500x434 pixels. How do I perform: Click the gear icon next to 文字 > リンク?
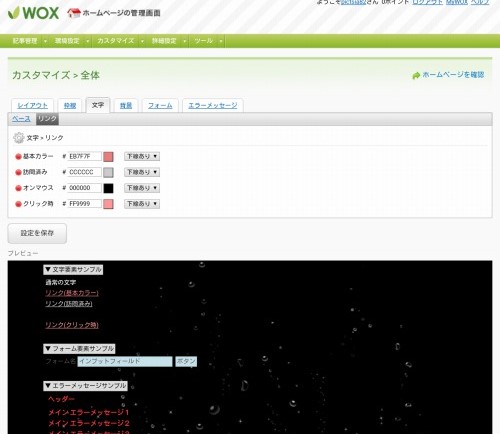pos(19,138)
